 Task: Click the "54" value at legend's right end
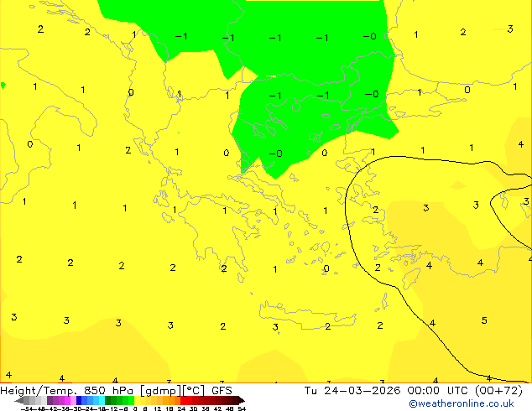[x=242, y=408]
